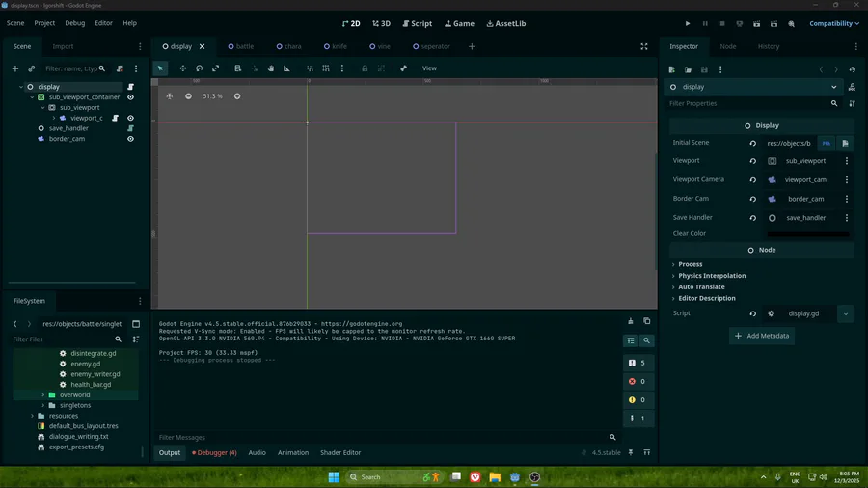This screenshot has height=488, width=868.
Task: Focus the Filter Messages field
Action: (387, 438)
